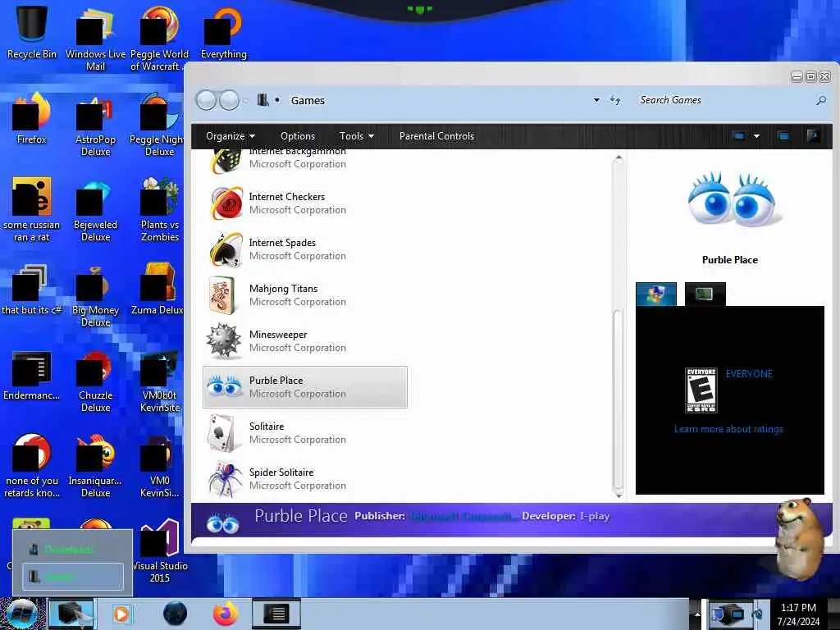Choose Mahjong Titans from the list
Screen dimensions: 840x630
pos(305,295)
